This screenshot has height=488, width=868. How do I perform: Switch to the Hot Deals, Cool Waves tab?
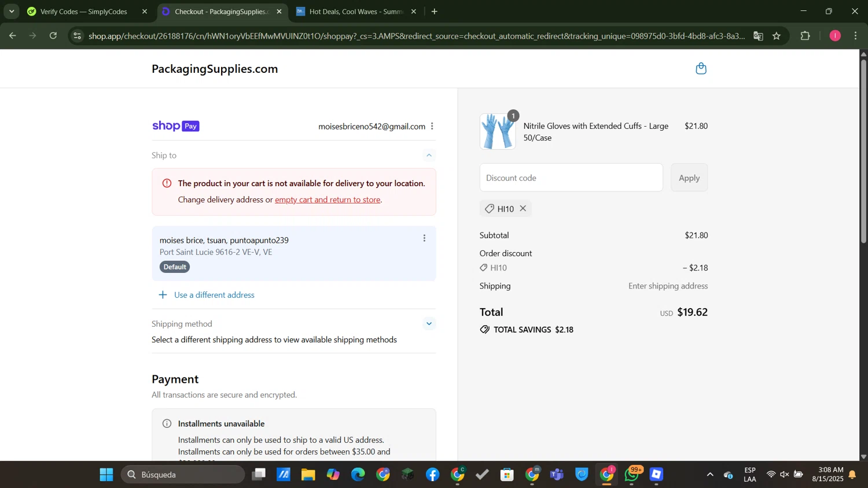(x=356, y=12)
